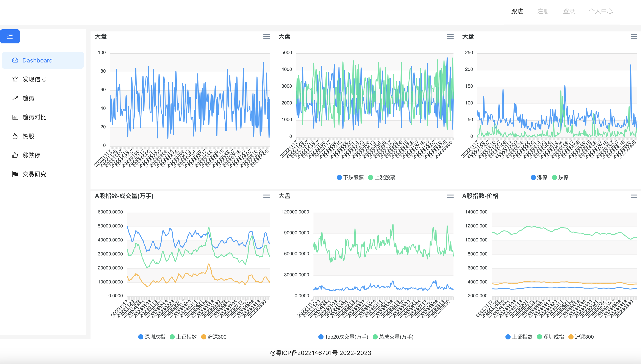The height and width of the screenshot is (364, 641).
Task: Open 交易研究 in the sidebar
Action: 43,174
